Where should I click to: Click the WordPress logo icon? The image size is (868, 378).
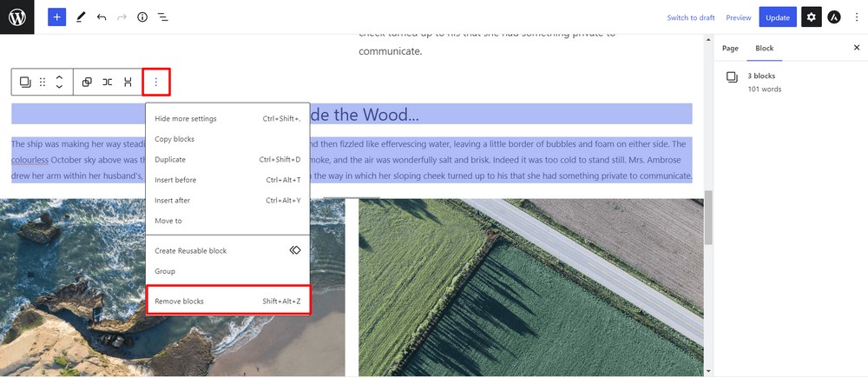point(17,17)
